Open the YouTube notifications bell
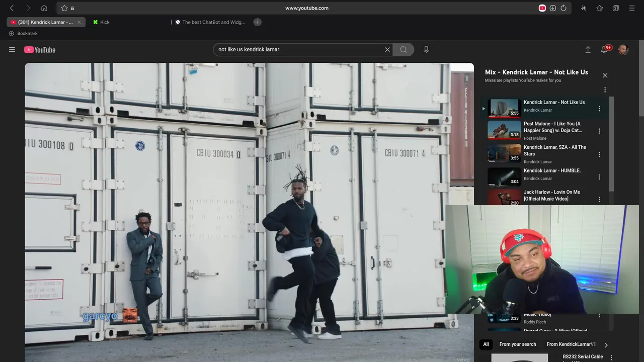Viewport: 644px width, 362px height. click(x=604, y=49)
